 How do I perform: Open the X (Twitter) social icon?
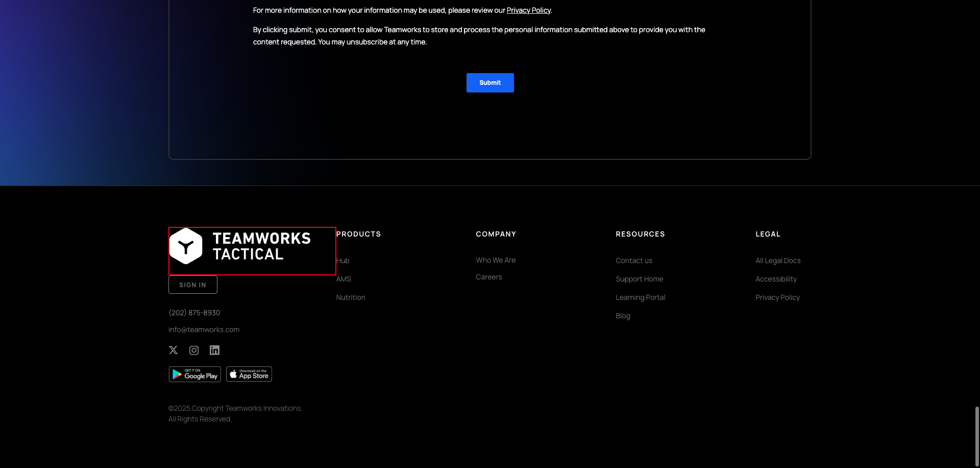(x=174, y=350)
